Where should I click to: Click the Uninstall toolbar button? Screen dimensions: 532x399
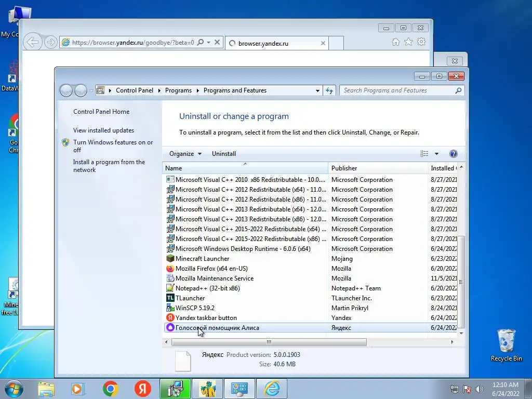click(x=224, y=154)
